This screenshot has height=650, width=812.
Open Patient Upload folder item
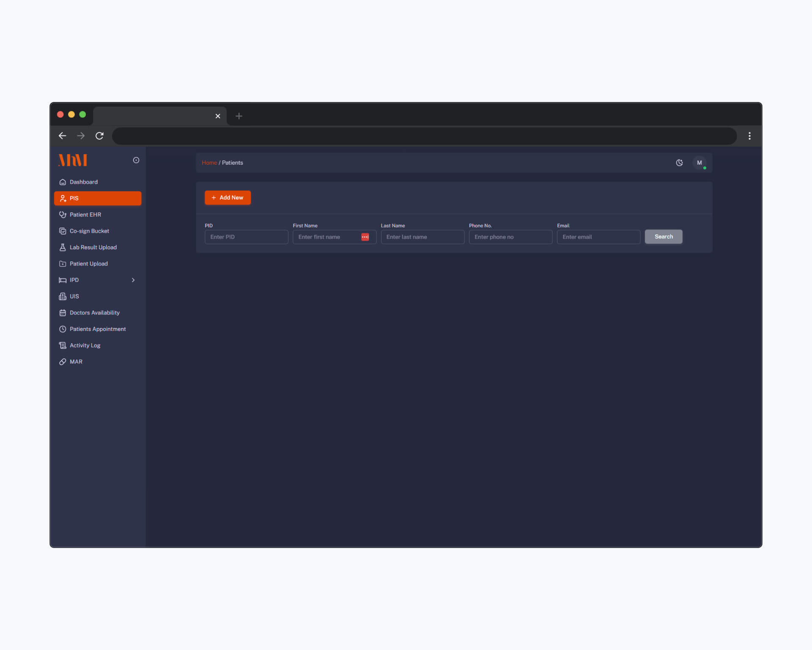click(x=88, y=264)
